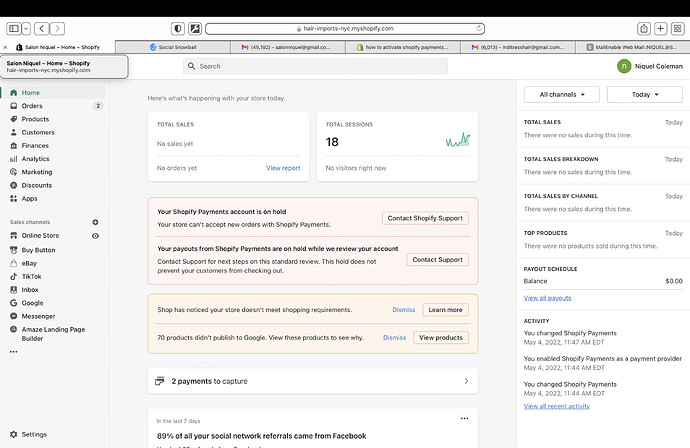Open the Customers section
The image size is (690, 448).
click(38, 132)
